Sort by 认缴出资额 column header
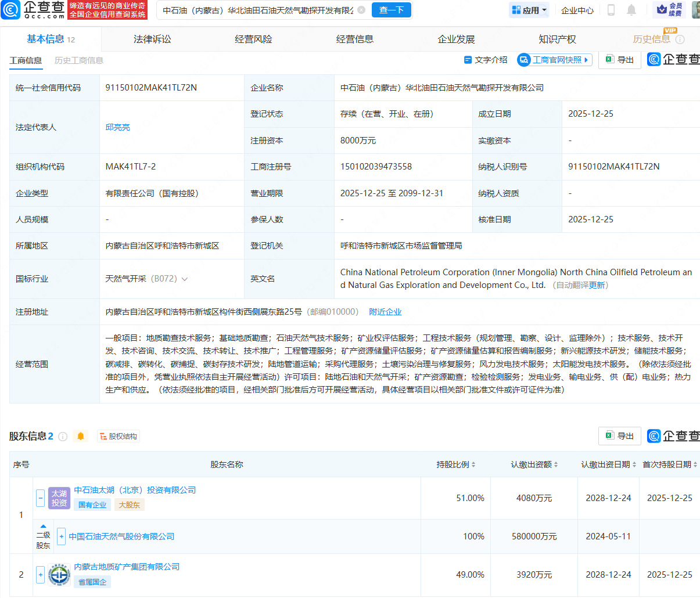This screenshot has height=598, width=700. click(534, 464)
